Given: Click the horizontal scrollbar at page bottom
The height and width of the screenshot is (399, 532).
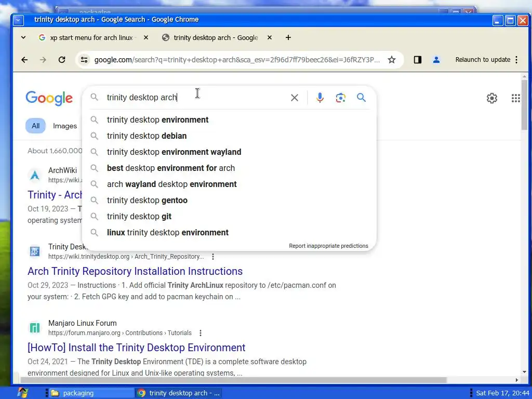Looking at the screenshot, I should pyautogui.click(x=233, y=380).
